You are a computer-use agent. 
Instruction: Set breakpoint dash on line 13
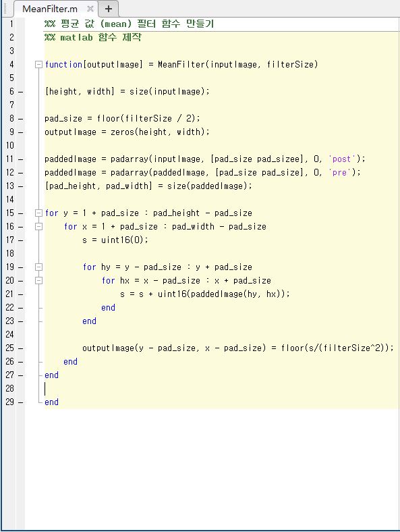tap(21, 186)
